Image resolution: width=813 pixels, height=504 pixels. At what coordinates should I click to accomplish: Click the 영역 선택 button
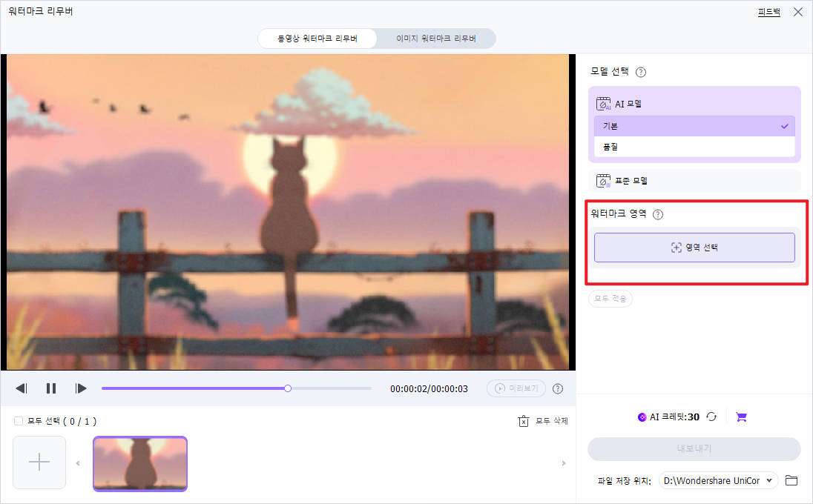coord(694,248)
